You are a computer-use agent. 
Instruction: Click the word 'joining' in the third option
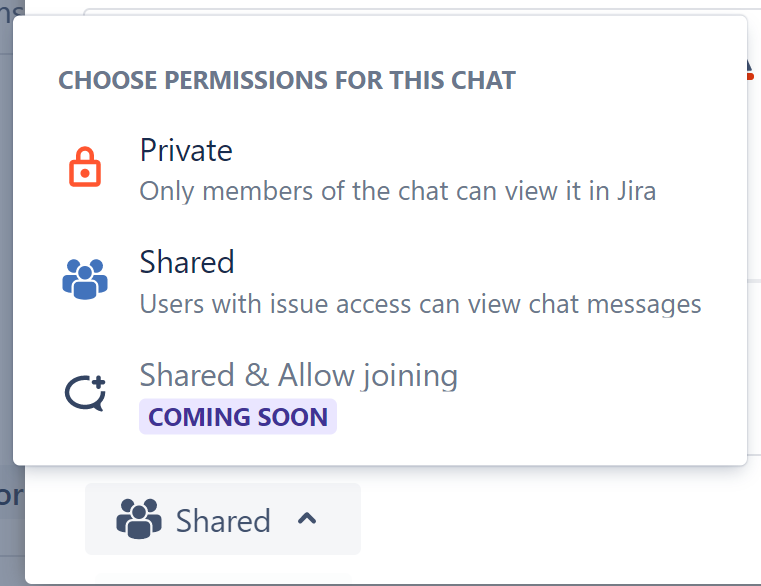coord(410,375)
